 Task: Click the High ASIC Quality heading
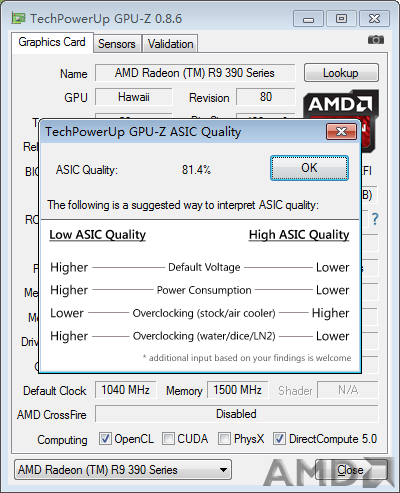point(299,235)
